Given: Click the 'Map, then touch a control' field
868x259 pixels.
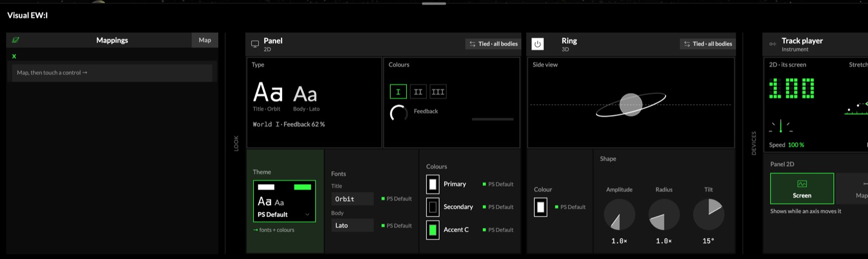Looking at the screenshot, I should 112,73.
